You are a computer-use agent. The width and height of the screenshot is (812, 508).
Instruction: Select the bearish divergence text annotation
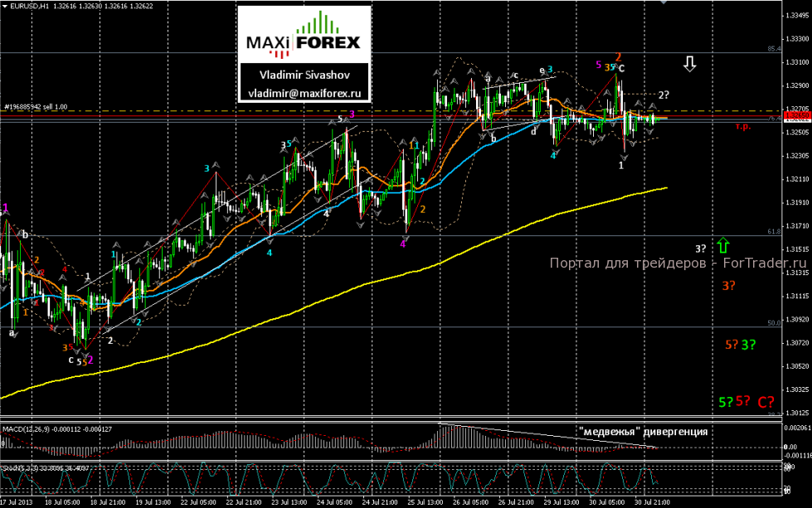coord(643,432)
